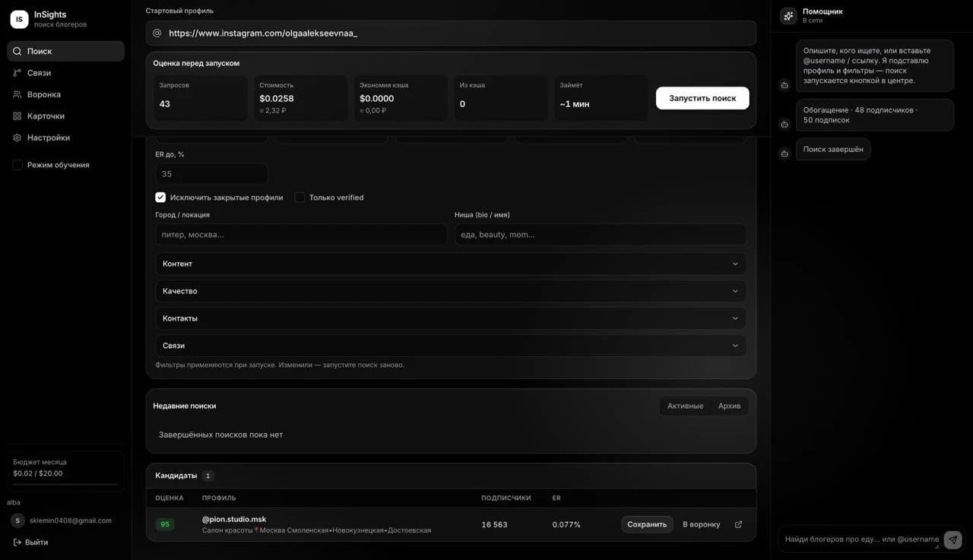Save candidate with the Сохранить button
Screen dimensions: 973x560
point(647,524)
